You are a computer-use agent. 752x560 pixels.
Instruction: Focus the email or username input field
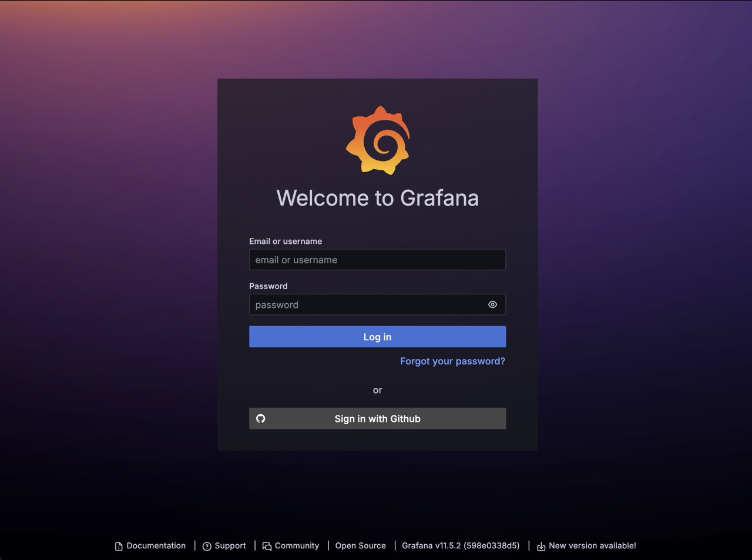coord(377,259)
